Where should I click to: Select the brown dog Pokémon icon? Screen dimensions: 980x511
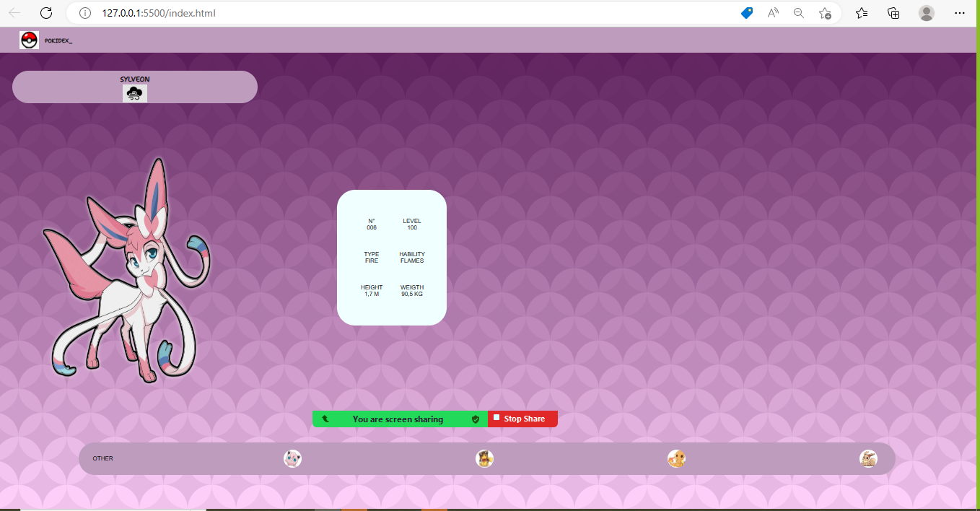(484, 458)
